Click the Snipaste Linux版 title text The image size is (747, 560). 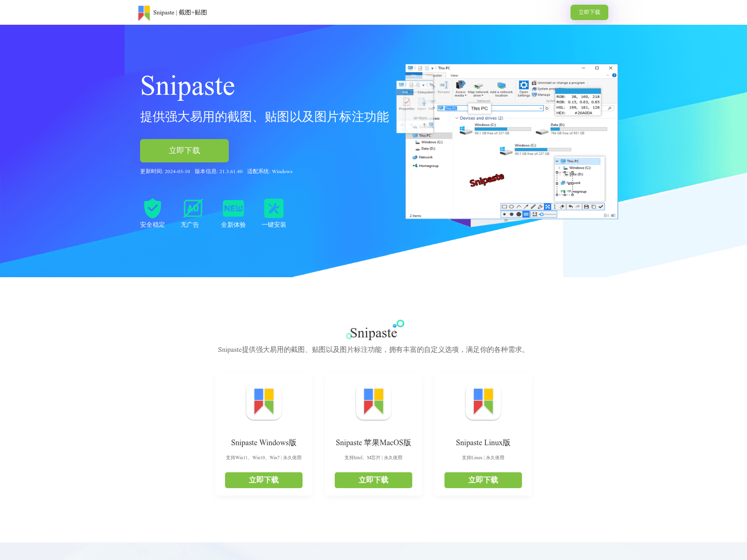click(483, 442)
